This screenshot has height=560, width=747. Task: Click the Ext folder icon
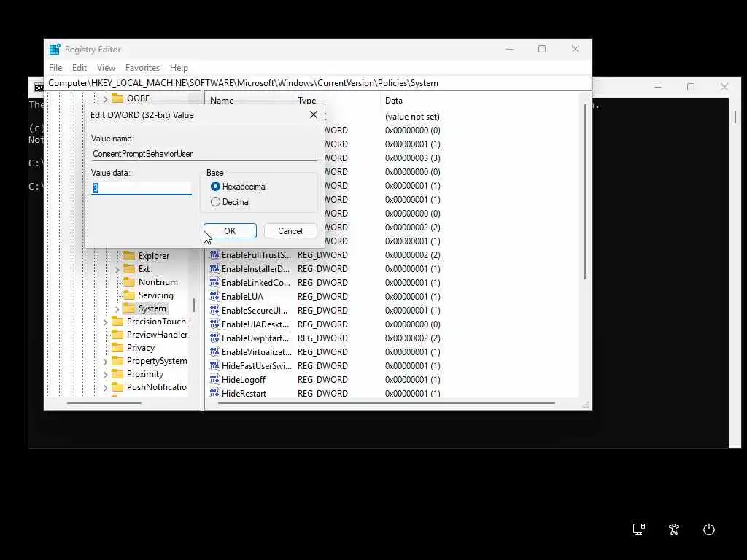(x=129, y=269)
